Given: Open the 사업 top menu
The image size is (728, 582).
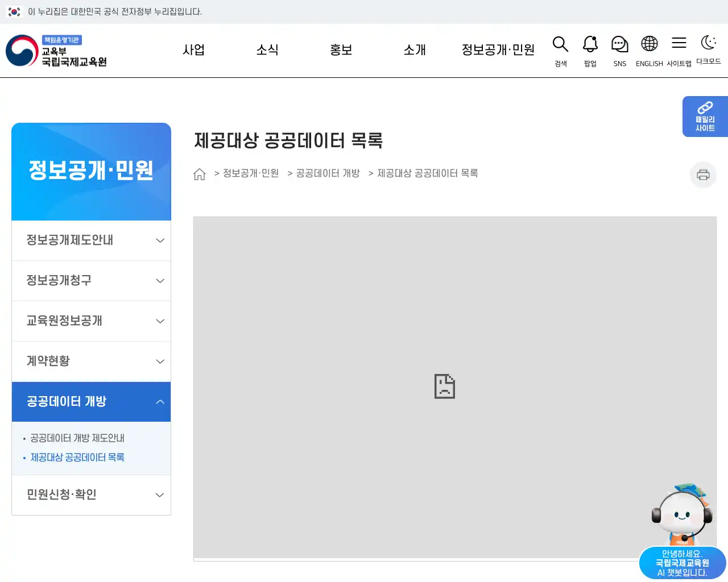Looking at the screenshot, I should click(x=193, y=50).
